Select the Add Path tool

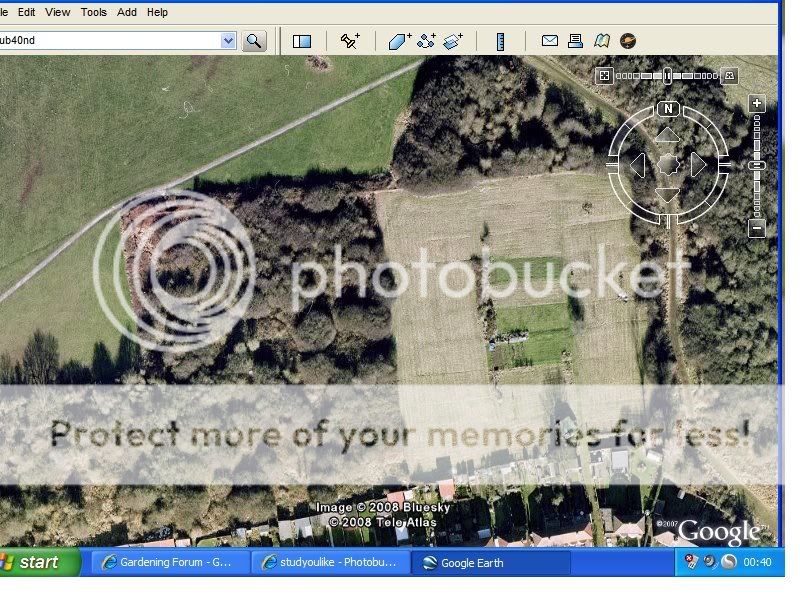coord(427,41)
